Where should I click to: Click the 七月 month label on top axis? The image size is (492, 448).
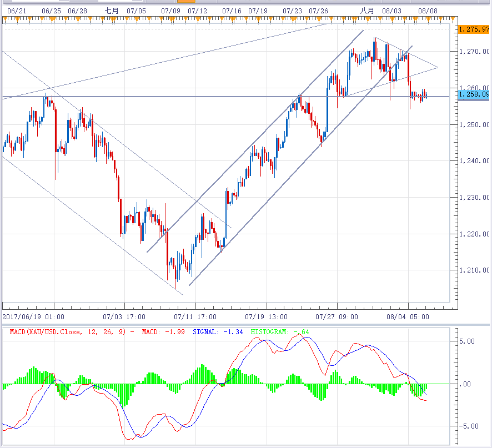click(112, 11)
